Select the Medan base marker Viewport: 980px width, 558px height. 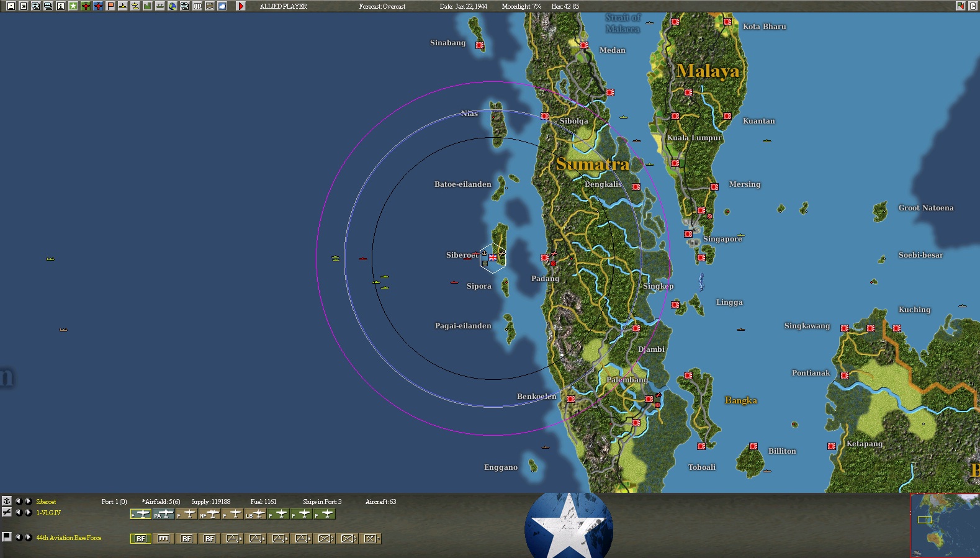click(x=584, y=45)
